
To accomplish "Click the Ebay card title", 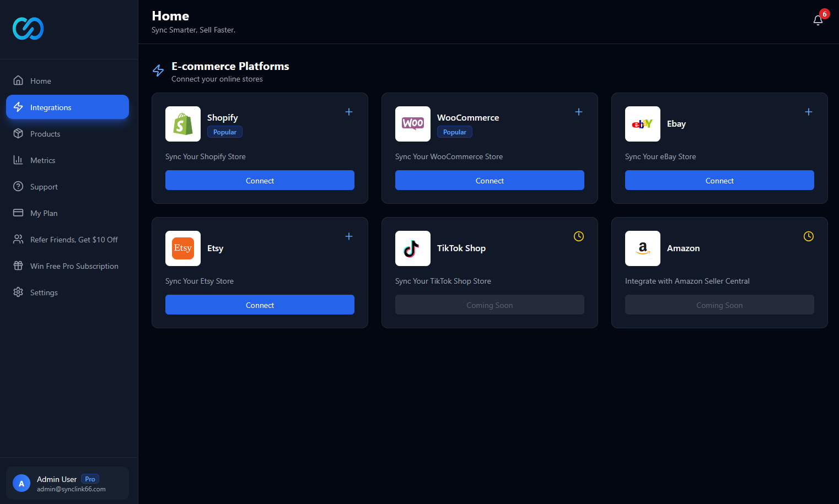I will coord(676,123).
